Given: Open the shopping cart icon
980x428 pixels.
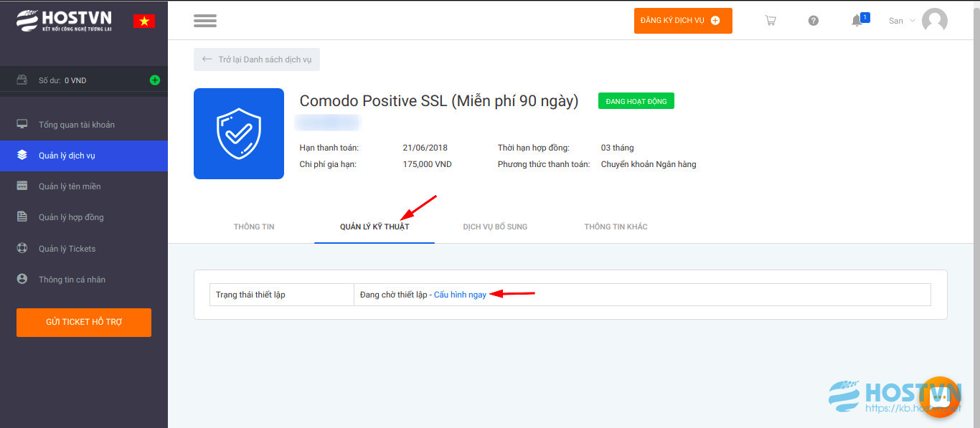Looking at the screenshot, I should 771,21.
